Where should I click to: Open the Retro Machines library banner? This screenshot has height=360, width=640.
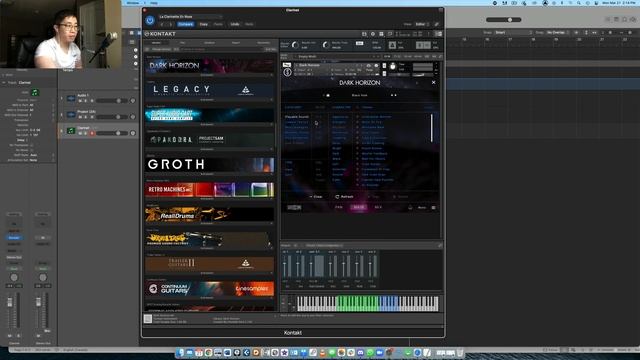[209, 189]
